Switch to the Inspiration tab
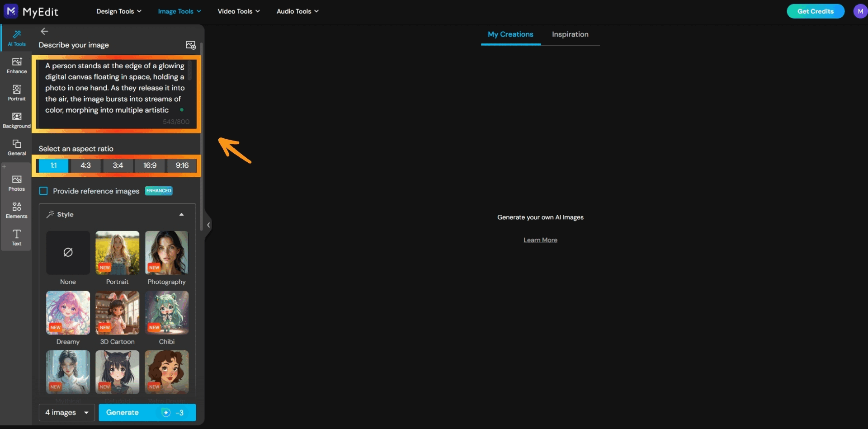 570,34
